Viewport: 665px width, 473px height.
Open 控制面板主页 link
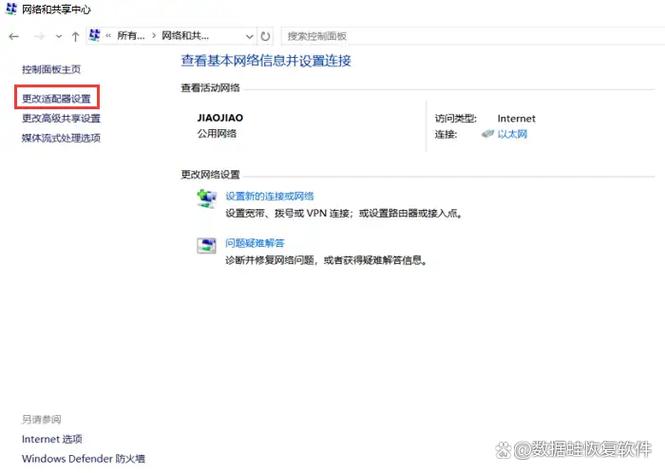pos(51,69)
